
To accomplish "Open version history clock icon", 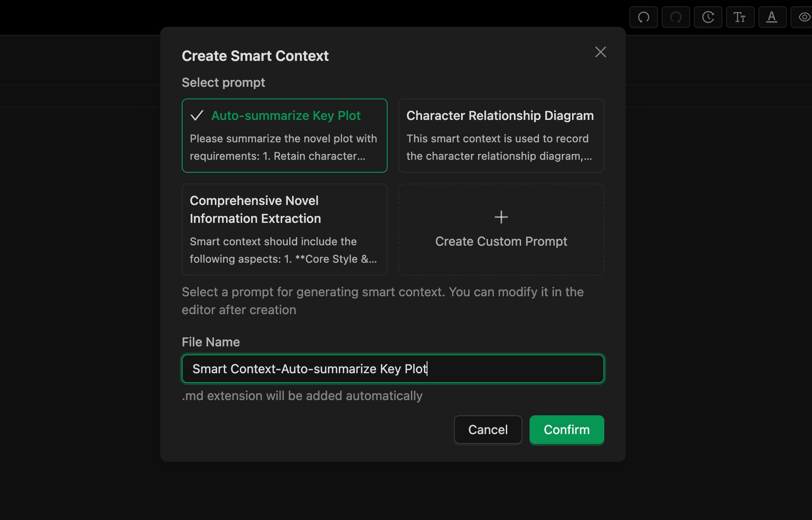I will click(708, 17).
